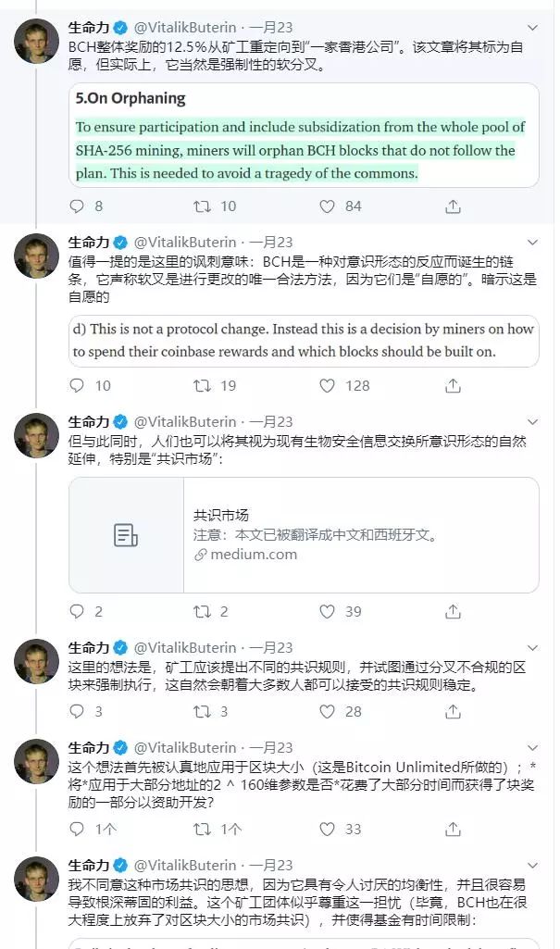Click Vitalik's profile avatar on the first tweet

click(x=35, y=37)
